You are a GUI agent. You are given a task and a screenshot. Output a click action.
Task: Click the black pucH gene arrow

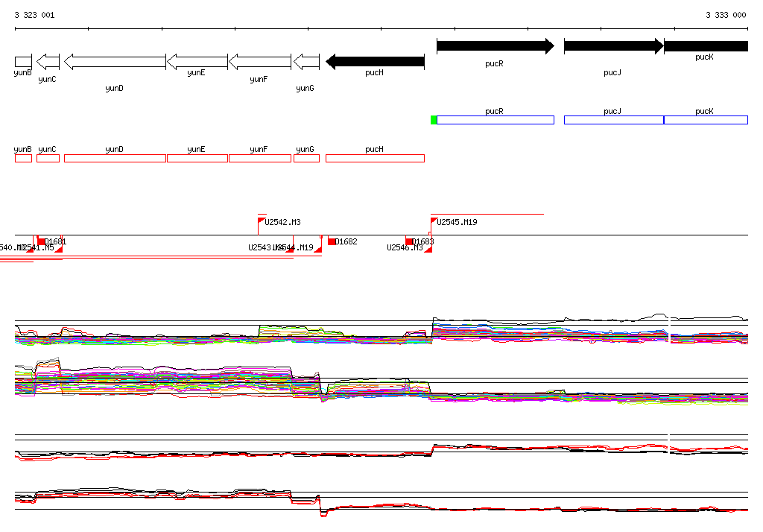coord(376,62)
